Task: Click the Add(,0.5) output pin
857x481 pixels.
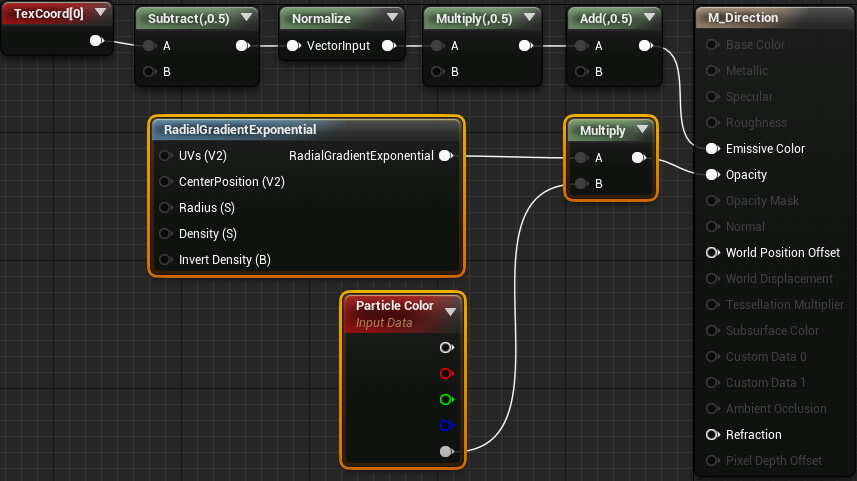Action: (x=645, y=46)
